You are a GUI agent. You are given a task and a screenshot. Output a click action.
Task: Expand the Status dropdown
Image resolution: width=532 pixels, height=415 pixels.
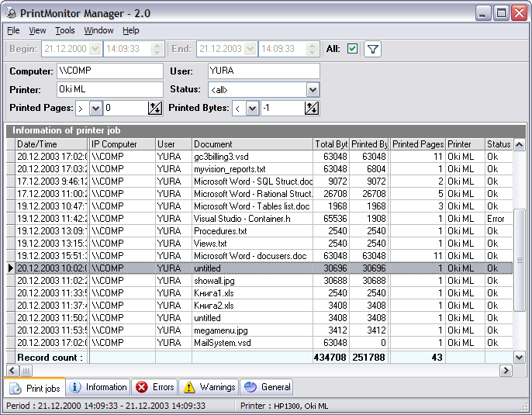pos(313,90)
